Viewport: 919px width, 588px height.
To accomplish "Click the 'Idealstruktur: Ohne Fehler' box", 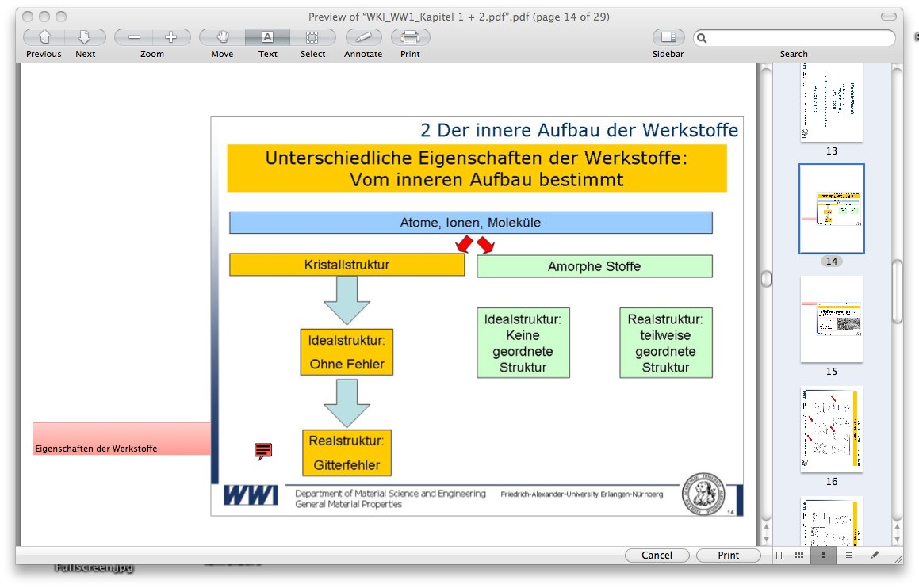I will 347,352.
